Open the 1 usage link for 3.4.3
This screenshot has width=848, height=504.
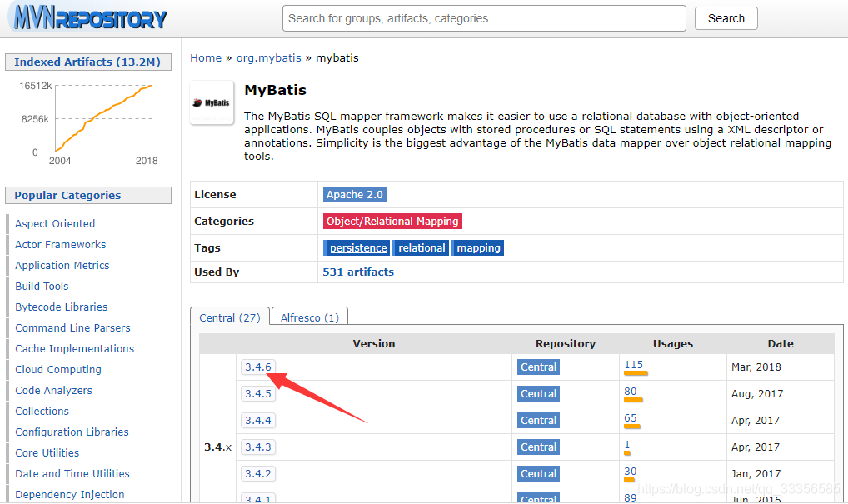tap(626, 445)
